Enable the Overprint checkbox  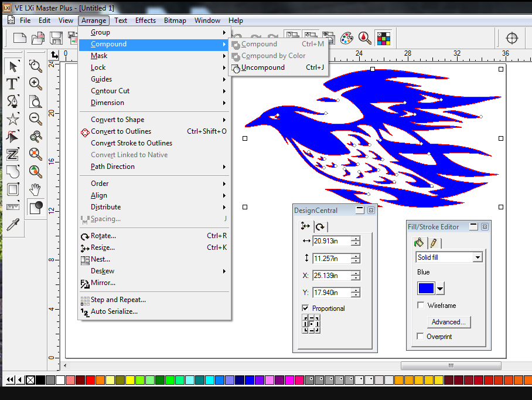point(421,337)
